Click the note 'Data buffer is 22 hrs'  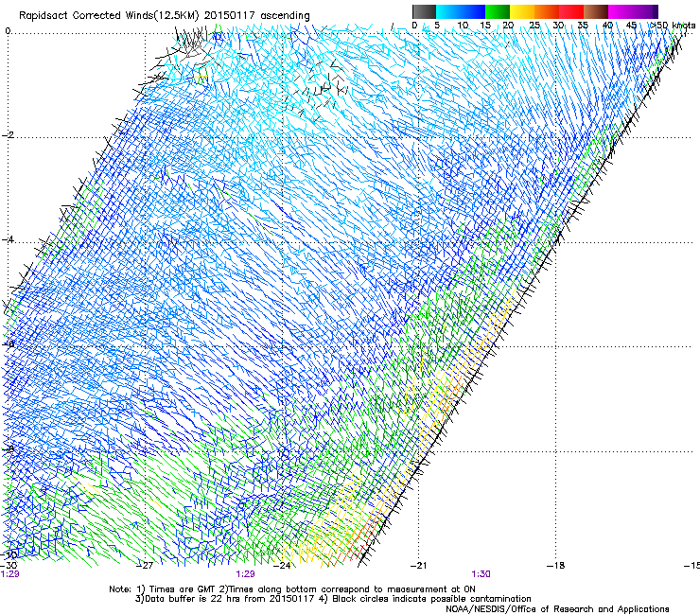click(194, 599)
